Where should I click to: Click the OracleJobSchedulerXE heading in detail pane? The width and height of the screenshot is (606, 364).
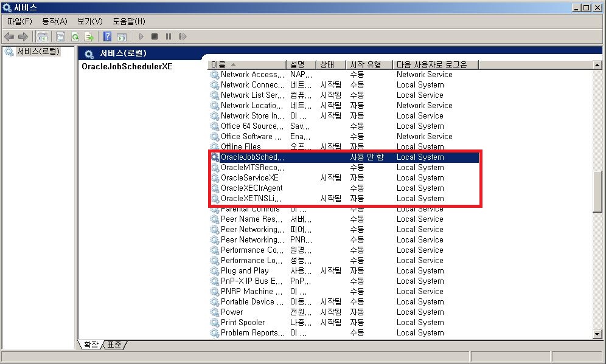click(x=127, y=66)
